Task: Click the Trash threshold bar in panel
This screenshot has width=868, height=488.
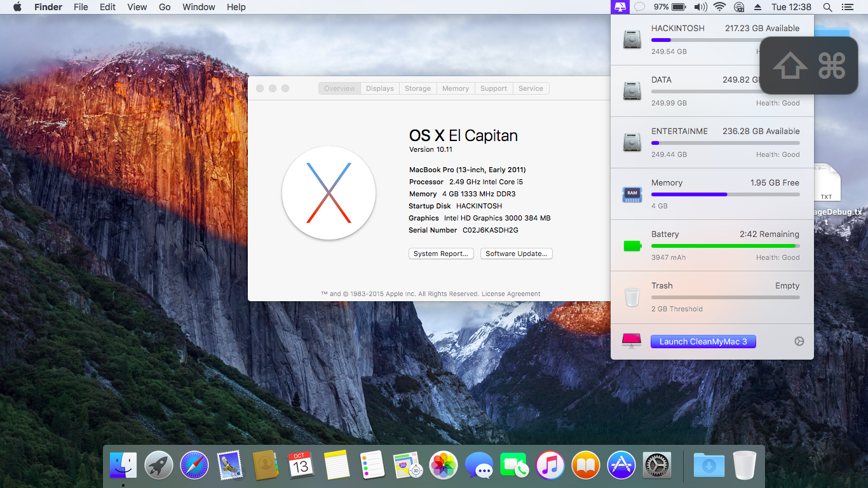Action: click(x=725, y=297)
